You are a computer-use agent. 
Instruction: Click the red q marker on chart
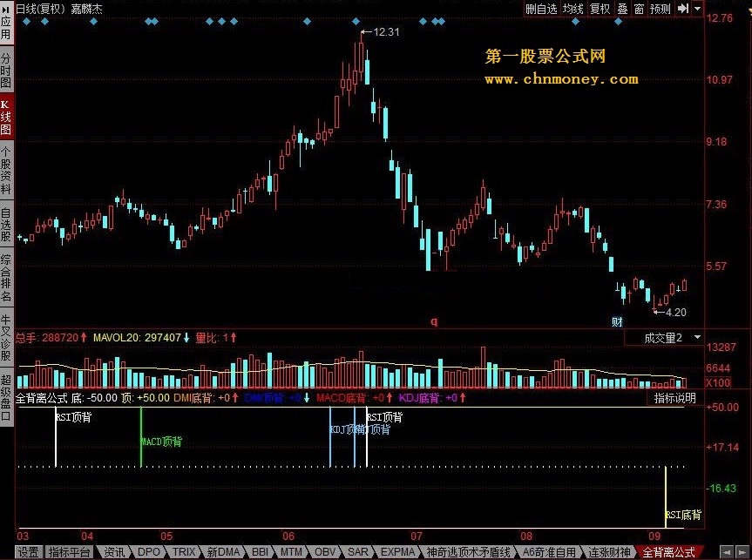(x=434, y=321)
